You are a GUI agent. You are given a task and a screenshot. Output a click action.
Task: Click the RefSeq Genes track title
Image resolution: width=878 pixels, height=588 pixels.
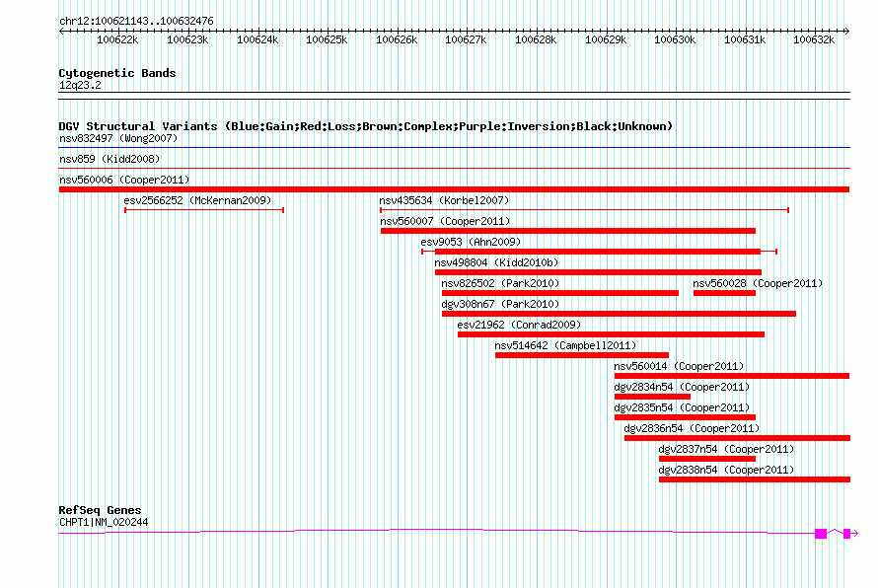[101, 510]
